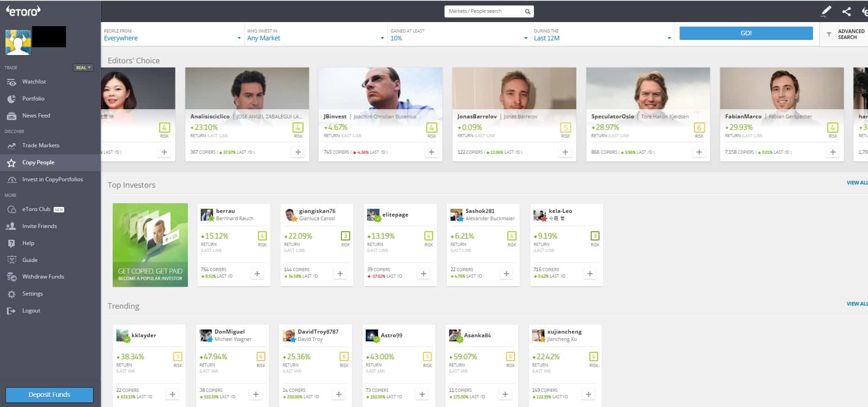Image resolution: width=868 pixels, height=407 pixels.
Task: Click the blue GO! button
Action: tap(746, 33)
